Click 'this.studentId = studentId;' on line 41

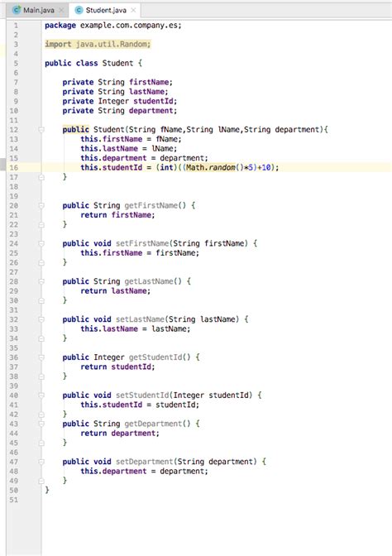point(140,405)
